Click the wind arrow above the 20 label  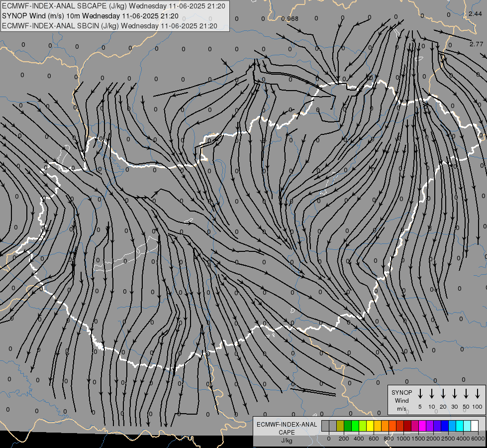(443, 394)
